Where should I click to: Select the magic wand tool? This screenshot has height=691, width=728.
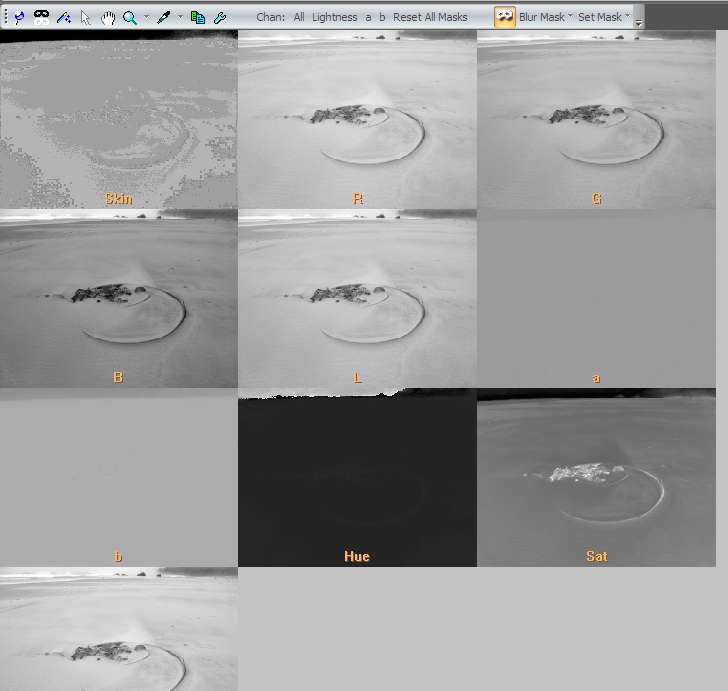click(x=64, y=18)
